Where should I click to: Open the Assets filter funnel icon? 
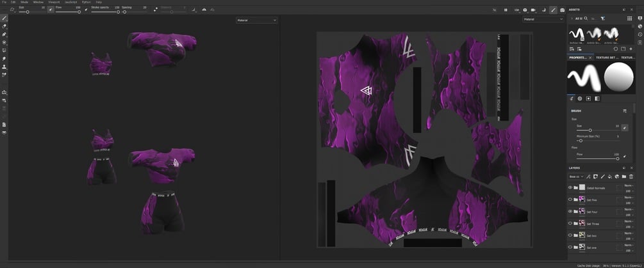602,19
